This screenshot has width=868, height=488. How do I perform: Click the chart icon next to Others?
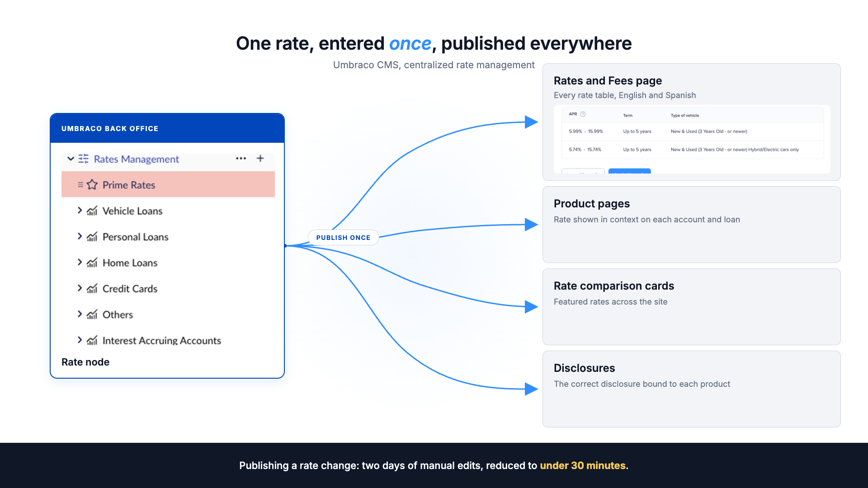(x=92, y=314)
